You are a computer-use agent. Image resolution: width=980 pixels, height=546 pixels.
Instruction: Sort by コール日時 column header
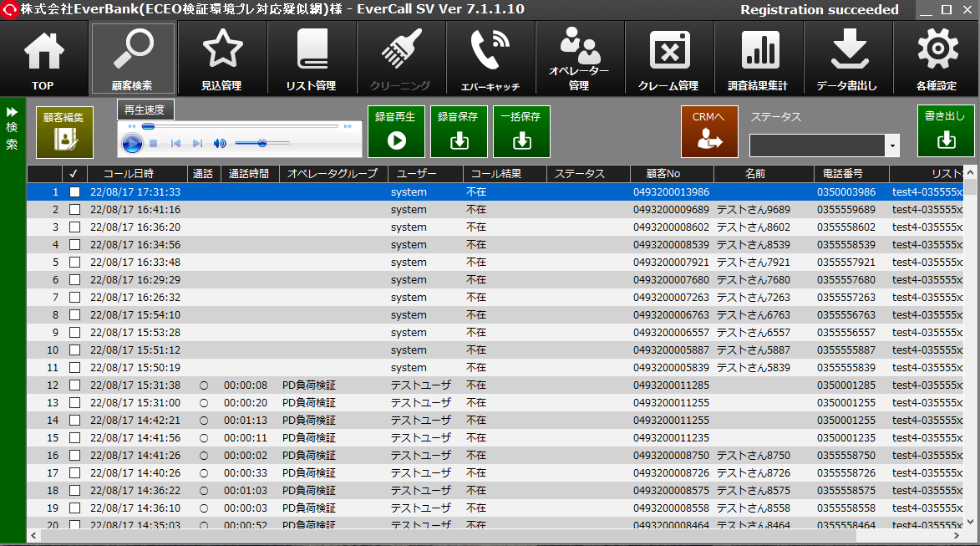point(137,174)
